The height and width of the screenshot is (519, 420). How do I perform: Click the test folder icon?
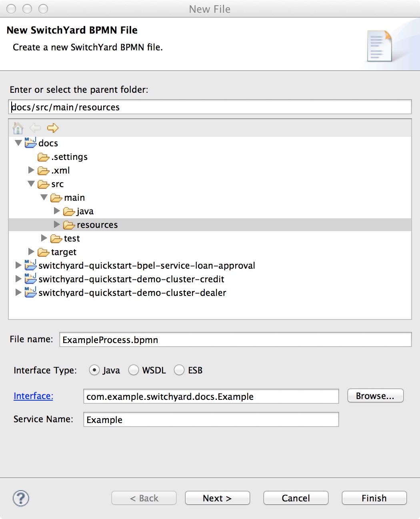pyautogui.click(x=56, y=239)
